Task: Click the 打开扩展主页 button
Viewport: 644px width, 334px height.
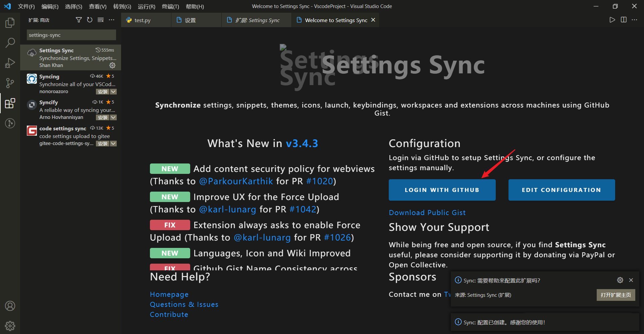Action: pyautogui.click(x=616, y=295)
